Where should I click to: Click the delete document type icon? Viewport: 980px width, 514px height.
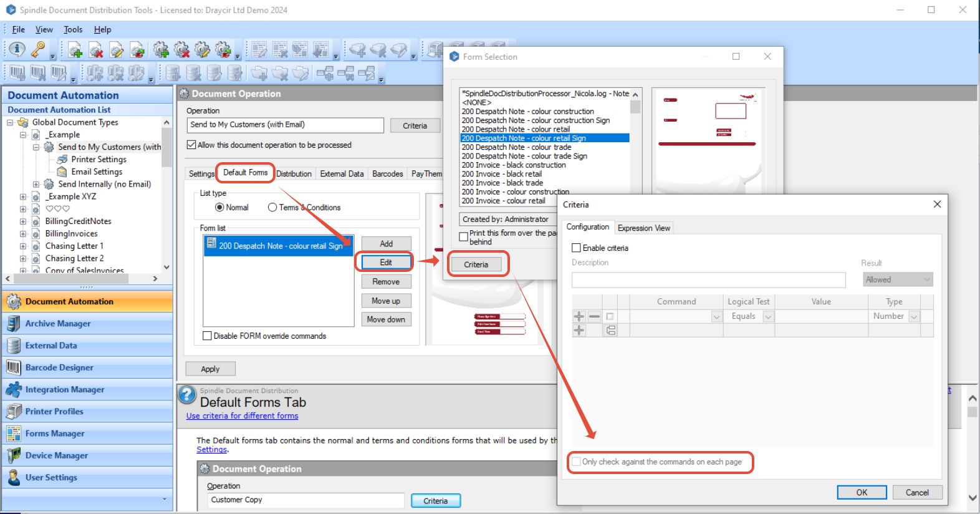point(96,50)
